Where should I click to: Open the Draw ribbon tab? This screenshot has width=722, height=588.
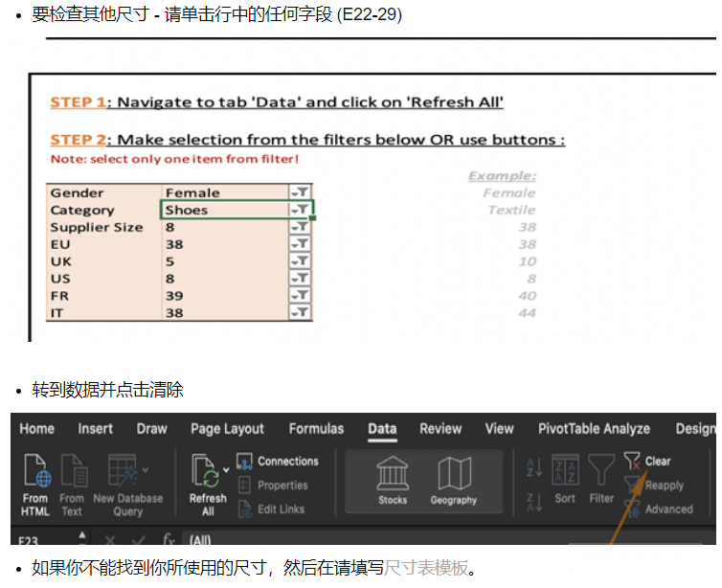tap(151, 429)
